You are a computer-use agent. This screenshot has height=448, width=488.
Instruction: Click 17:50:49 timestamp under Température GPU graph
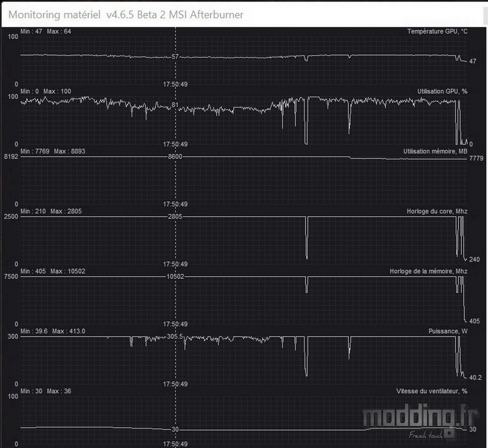175,84
